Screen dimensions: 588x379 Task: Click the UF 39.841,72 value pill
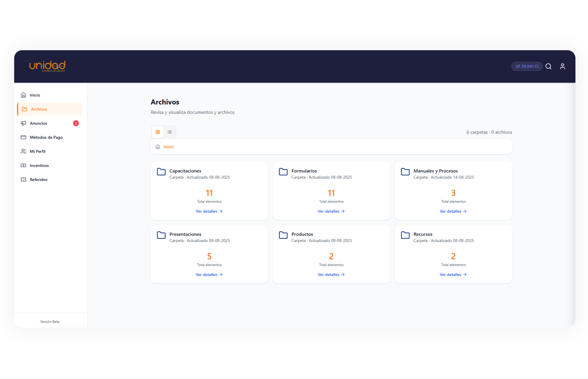coord(527,66)
